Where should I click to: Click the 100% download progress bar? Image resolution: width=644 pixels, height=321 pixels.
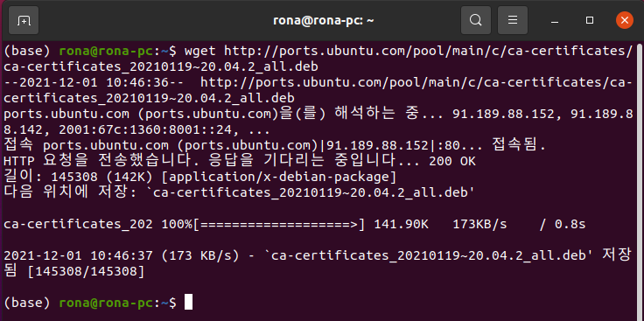262,225
